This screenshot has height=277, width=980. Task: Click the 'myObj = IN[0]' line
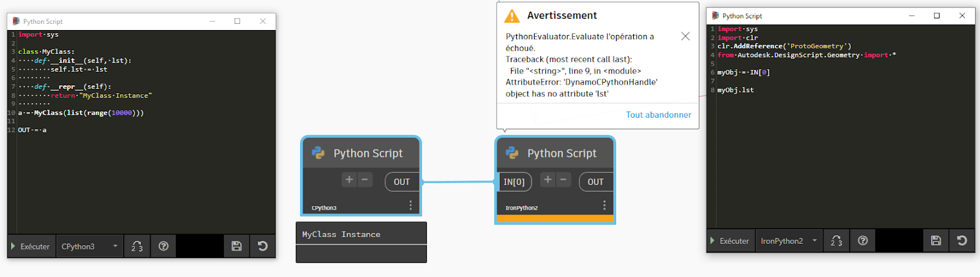(744, 72)
